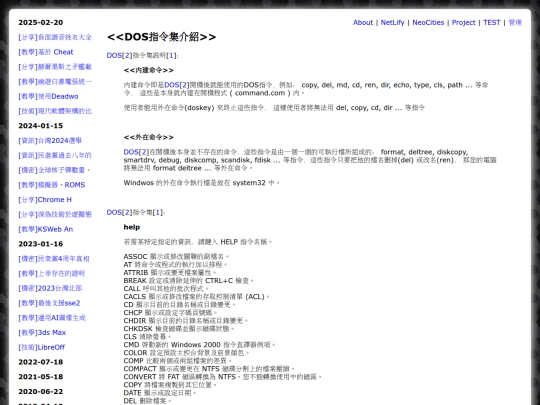The width and height of the screenshot is (540, 405).
Task: Go to the NeoCities link
Action: 428,22
